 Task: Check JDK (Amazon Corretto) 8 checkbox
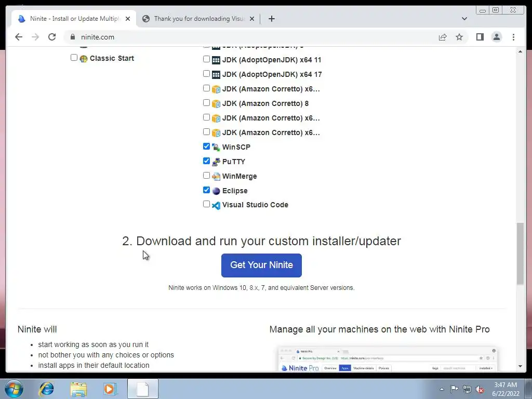(x=206, y=103)
